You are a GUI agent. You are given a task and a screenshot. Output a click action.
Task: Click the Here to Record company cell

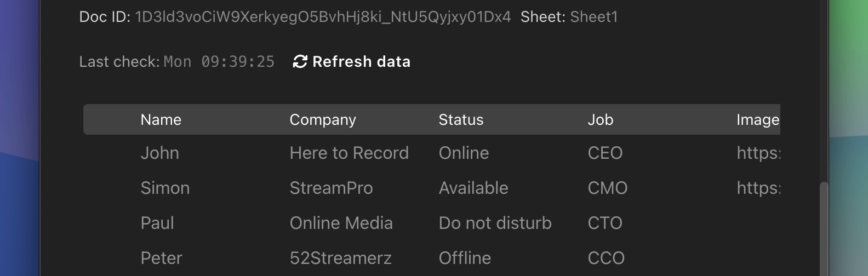coord(349,153)
